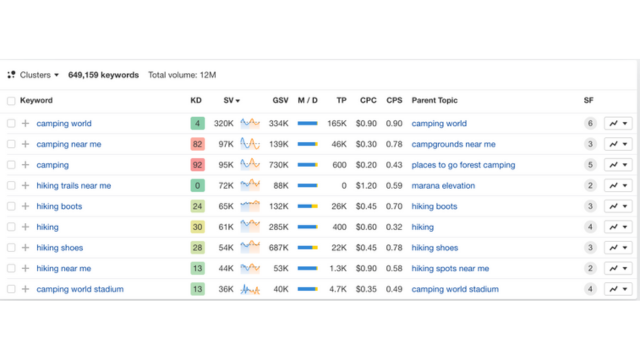640x360 pixels.
Task: Open trend chart dropdown for camping near me
Action: tap(618, 144)
